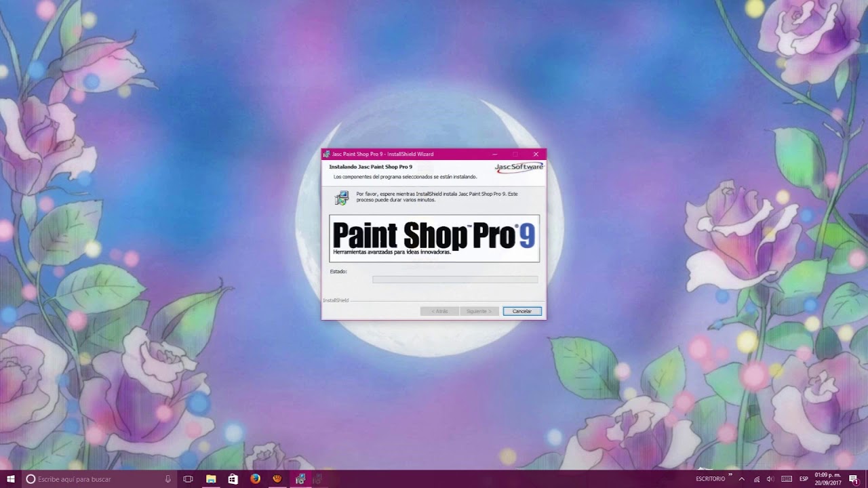Click the installer title bar icon
The height and width of the screenshot is (488, 868).
tap(327, 155)
